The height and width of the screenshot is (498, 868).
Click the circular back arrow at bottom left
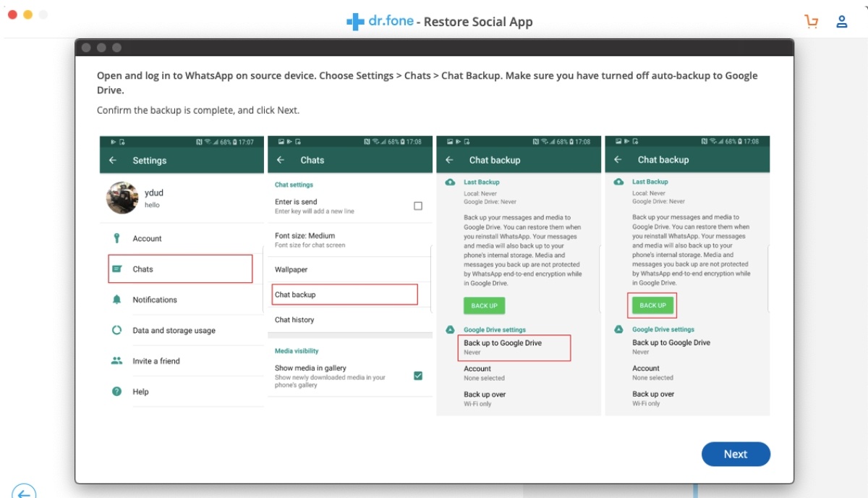[x=23, y=492]
